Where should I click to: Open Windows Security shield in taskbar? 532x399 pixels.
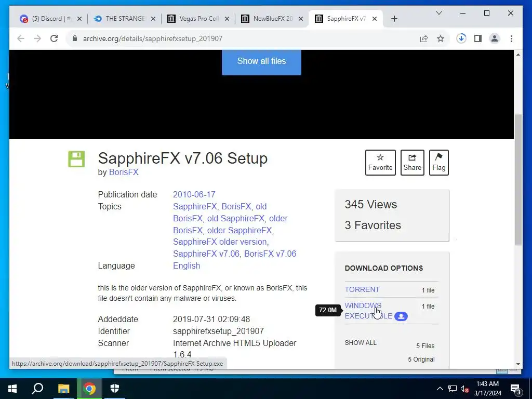115,389
